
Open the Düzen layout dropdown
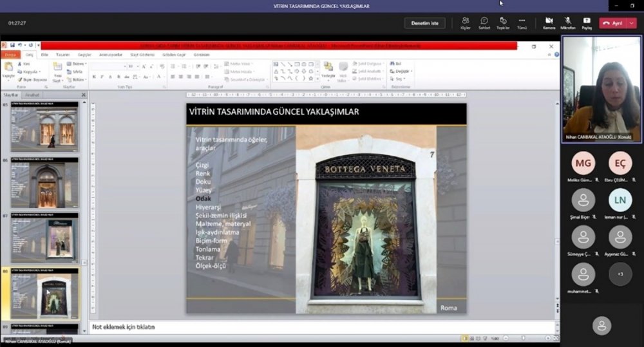(x=77, y=64)
